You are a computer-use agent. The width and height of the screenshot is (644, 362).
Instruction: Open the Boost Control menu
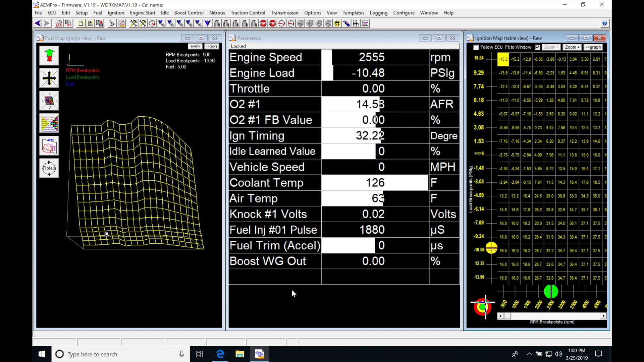point(189,13)
